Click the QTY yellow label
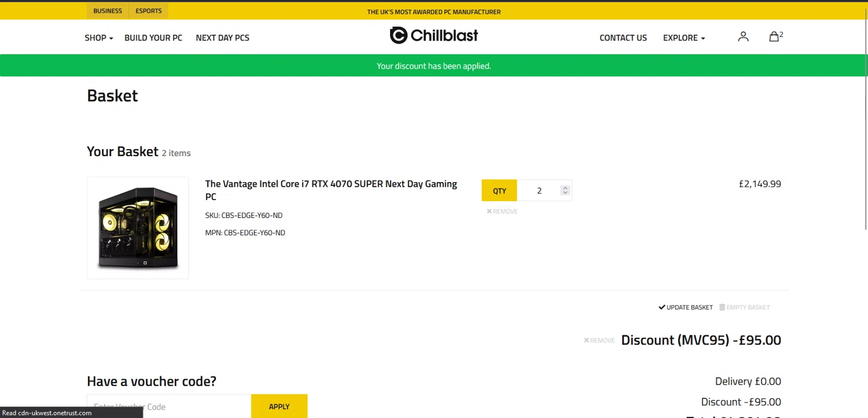868x418 pixels. (x=499, y=191)
